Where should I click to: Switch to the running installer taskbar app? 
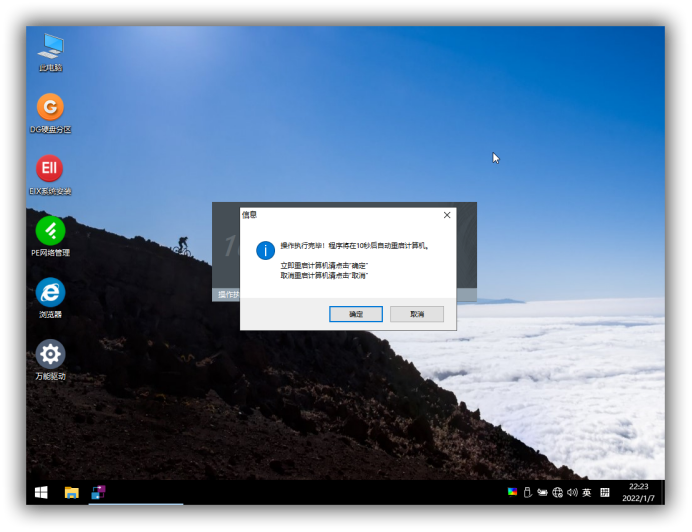click(99, 492)
